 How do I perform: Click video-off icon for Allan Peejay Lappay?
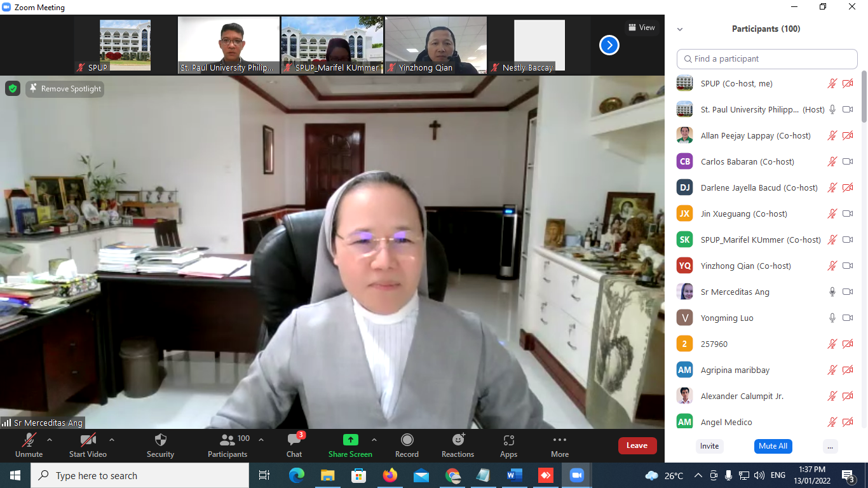848,135
